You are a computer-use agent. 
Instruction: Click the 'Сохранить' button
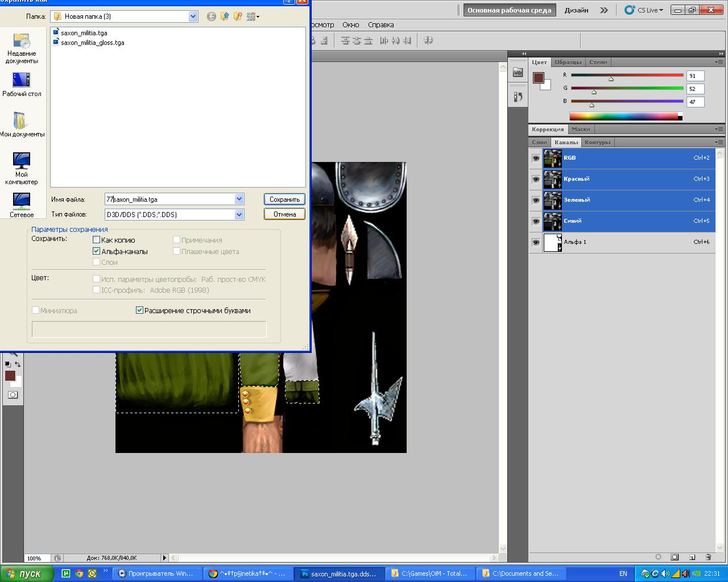click(x=284, y=199)
